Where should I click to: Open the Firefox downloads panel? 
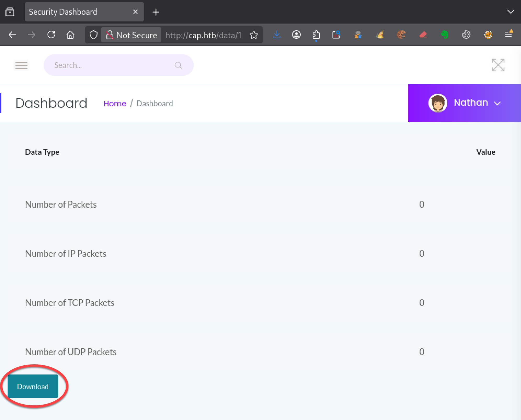coord(277,35)
